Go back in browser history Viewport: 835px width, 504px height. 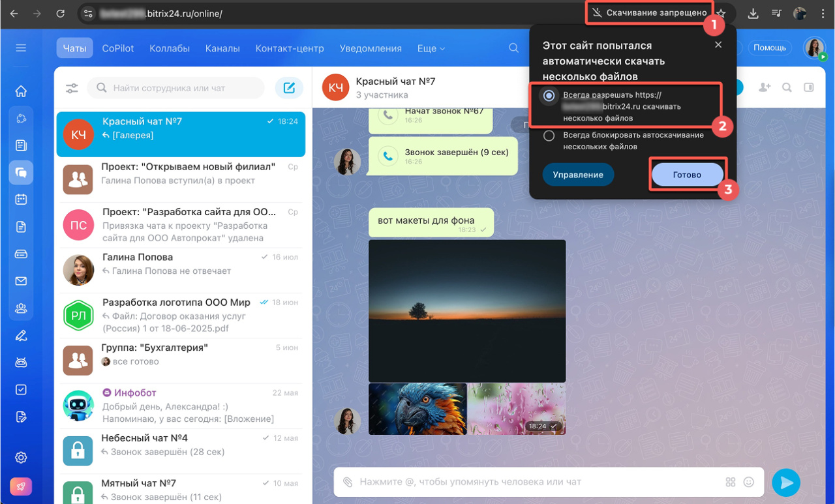click(x=14, y=13)
